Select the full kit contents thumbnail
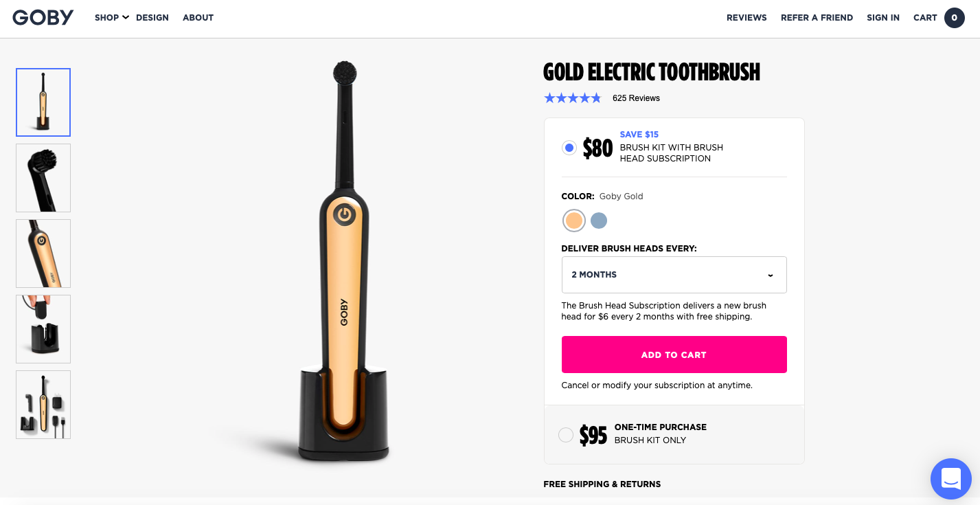980x505 pixels. click(x=43, y=405)
